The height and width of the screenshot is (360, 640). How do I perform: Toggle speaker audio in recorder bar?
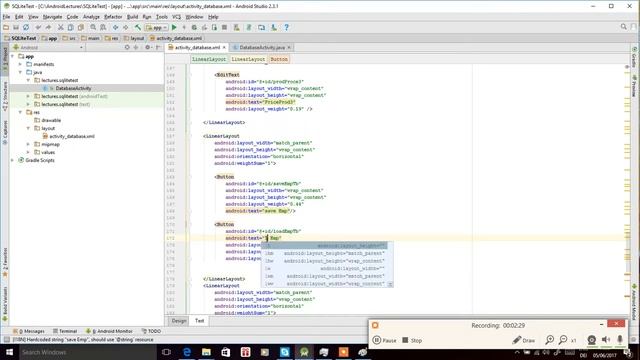[x=606, y=340]
